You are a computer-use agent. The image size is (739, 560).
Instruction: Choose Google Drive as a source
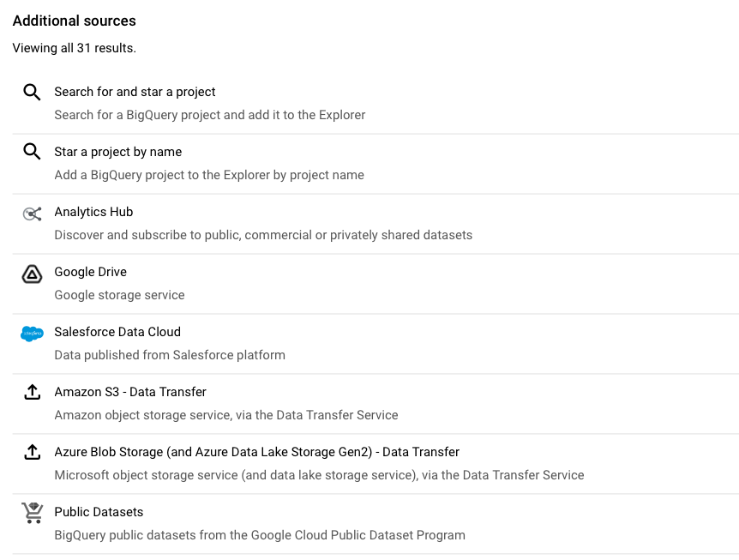click(x=376, y=283)
